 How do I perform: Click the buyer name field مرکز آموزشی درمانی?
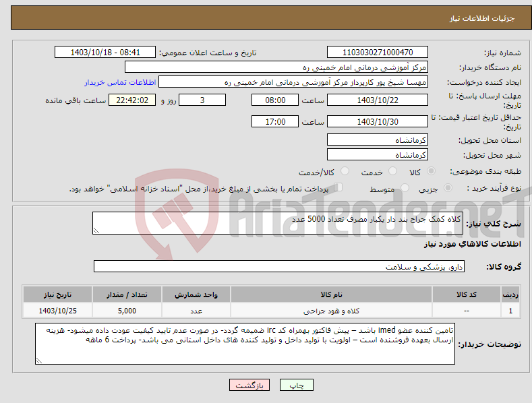click(x=276, y=67)
